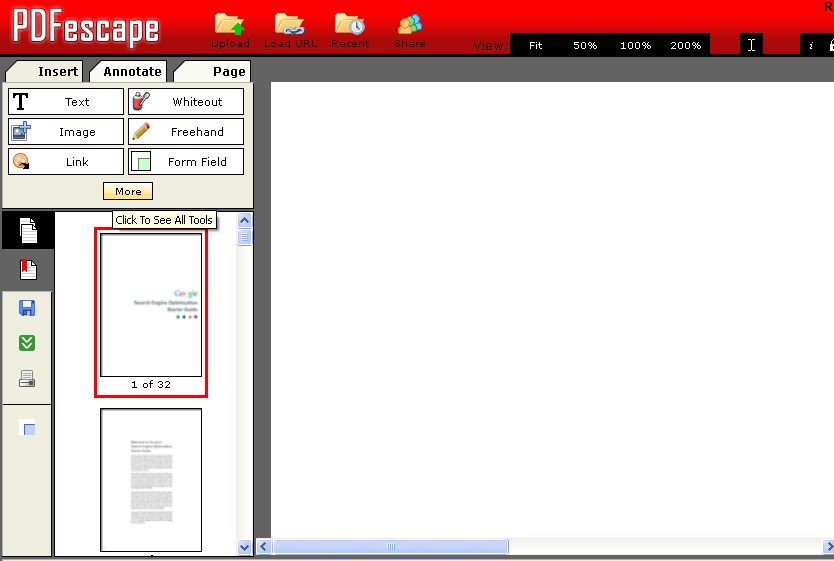Screen dimensions: 834x561
Task: Activate the text cursor selection tool
Action: coord(751,45)
